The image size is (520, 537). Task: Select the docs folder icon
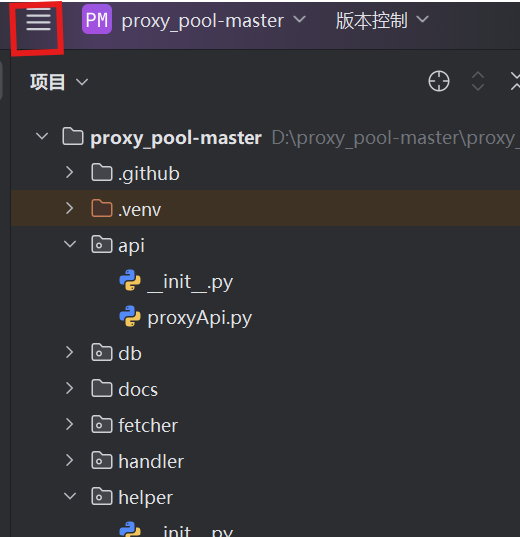pyautogui.click(x=102, y=388)
